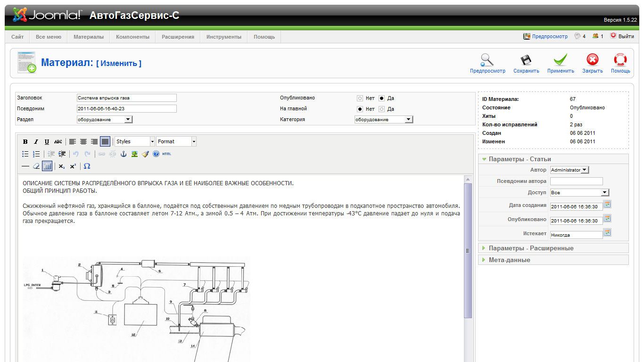The width and height of the screenshot is (644, 362).
Task: Click the Применить toolbar button
Action: [561, 64]
